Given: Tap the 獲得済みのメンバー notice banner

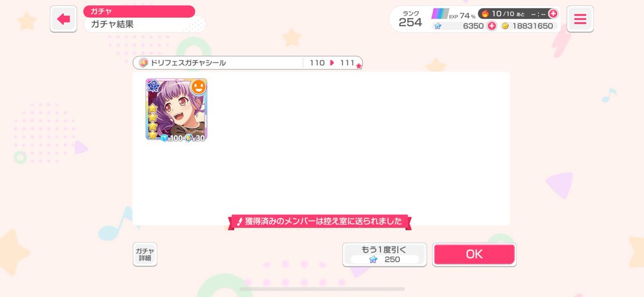Looking at the screenshot, I should coord(320,221).
